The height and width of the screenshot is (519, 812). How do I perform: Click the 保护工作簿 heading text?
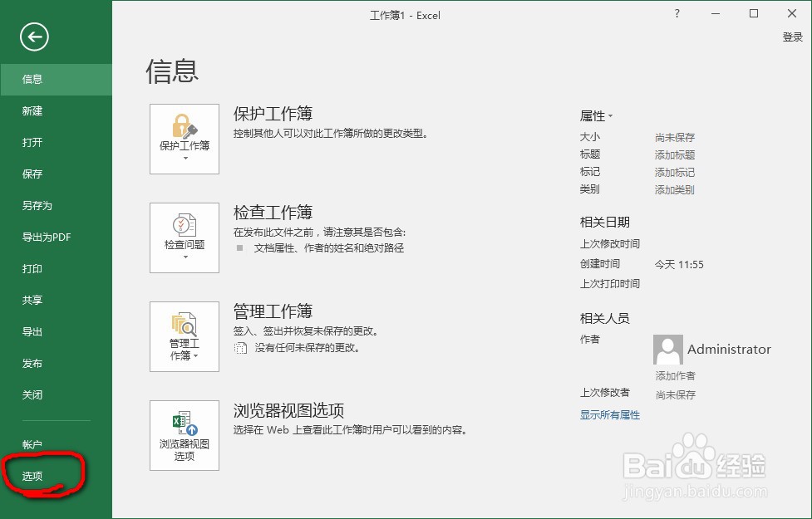(x=273, y=113)
